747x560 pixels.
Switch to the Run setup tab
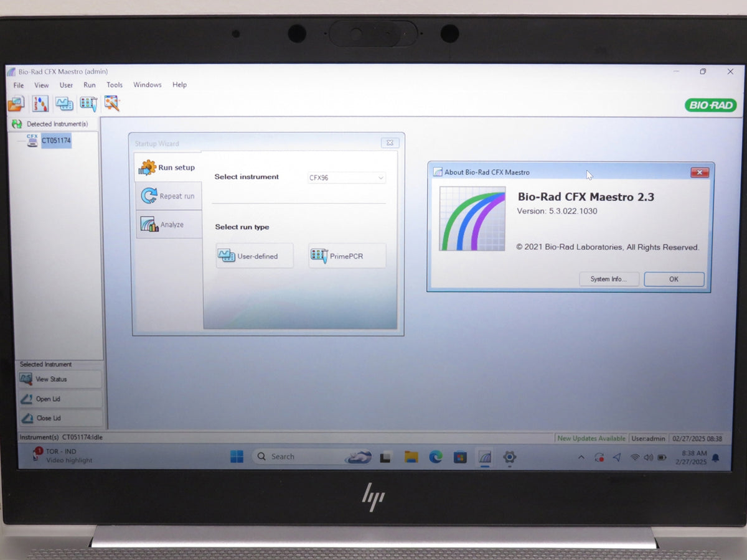point(168,167)
